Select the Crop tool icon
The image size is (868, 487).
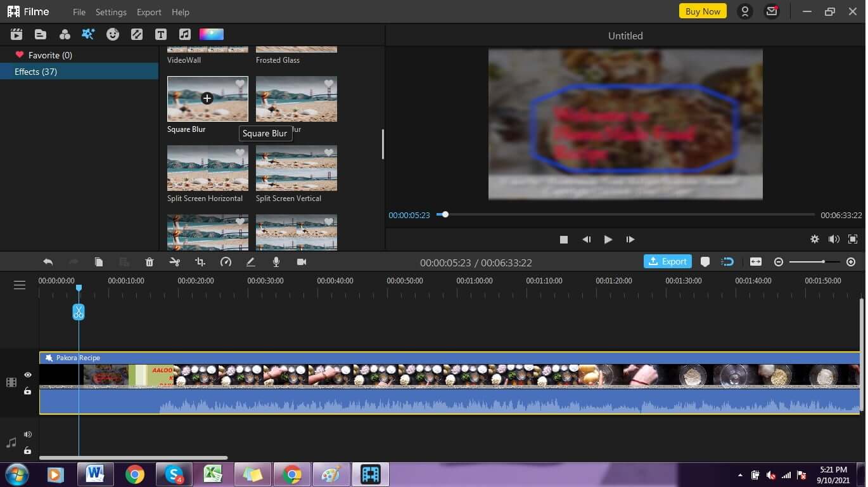click(x=200, y=262)
